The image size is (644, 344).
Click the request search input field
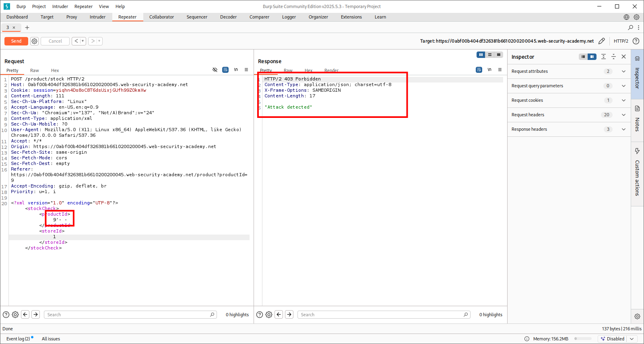click(131, 315)
